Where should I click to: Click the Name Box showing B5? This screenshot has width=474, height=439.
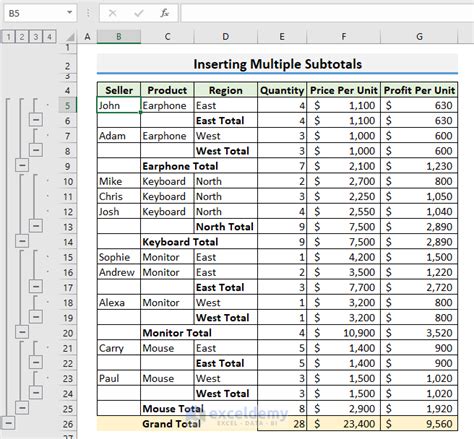[40, 13]
